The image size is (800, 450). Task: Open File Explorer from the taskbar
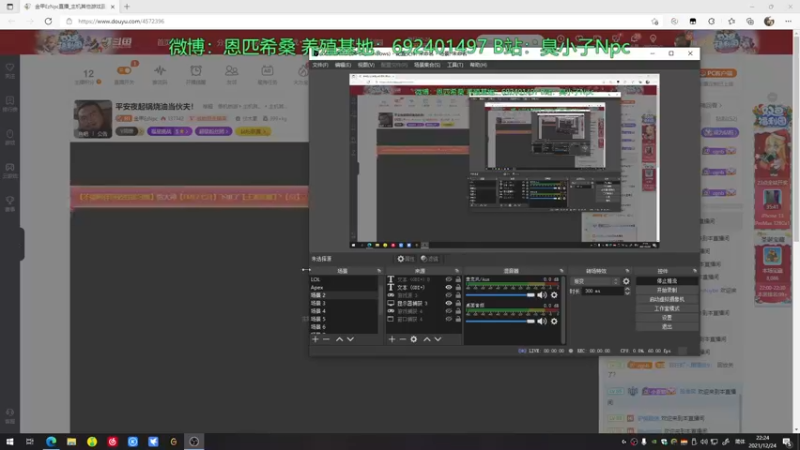click(x=71, y=441)
